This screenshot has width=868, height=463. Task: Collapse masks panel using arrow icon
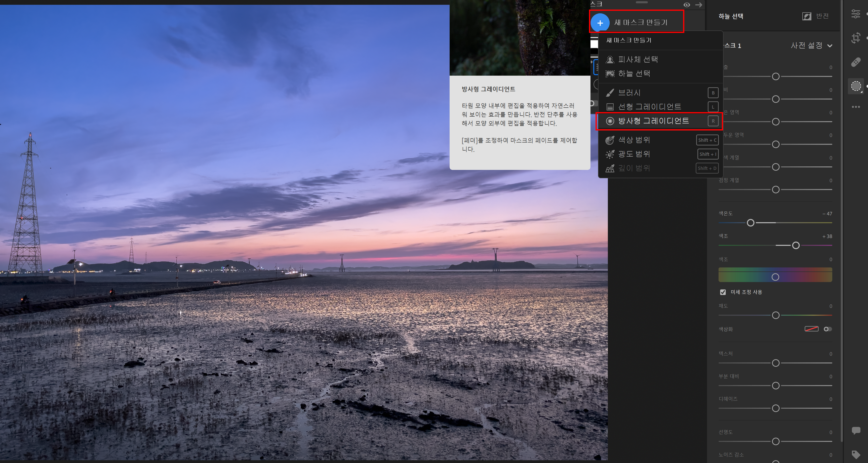[698, 5]
